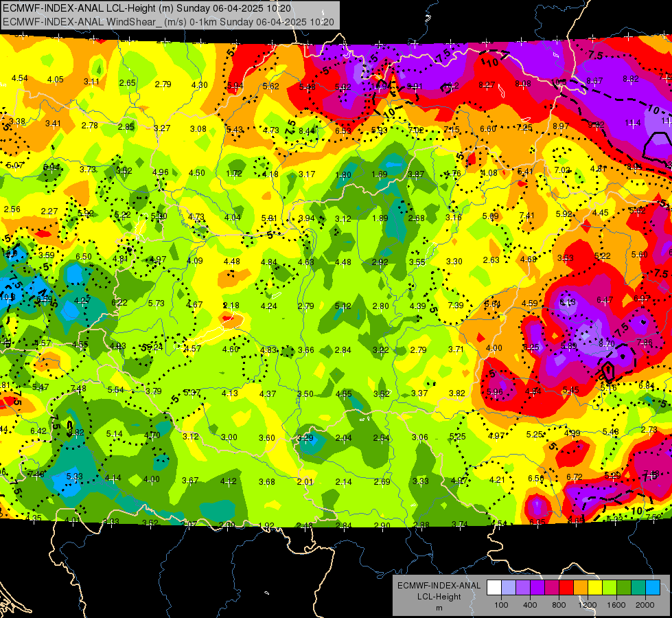Click the legend tick label 2000

point(645,605)
